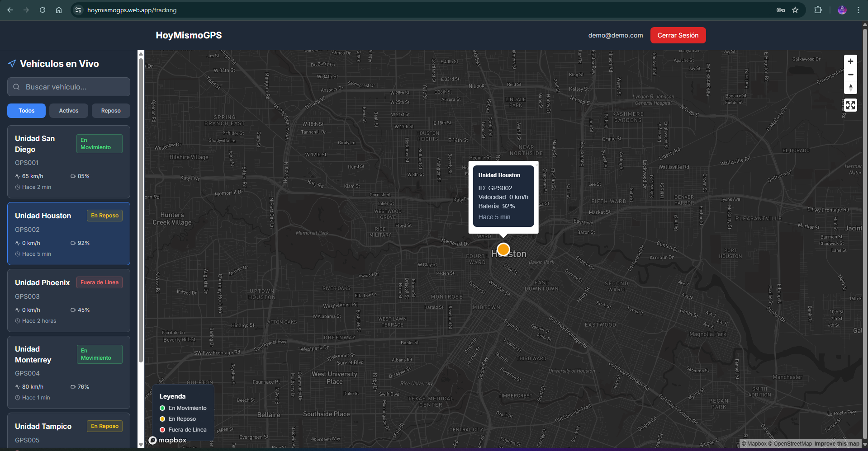Select the Unidad San Diego card
Image resolution: width=868 pixels, height=451 pixels.
[69, 162]
